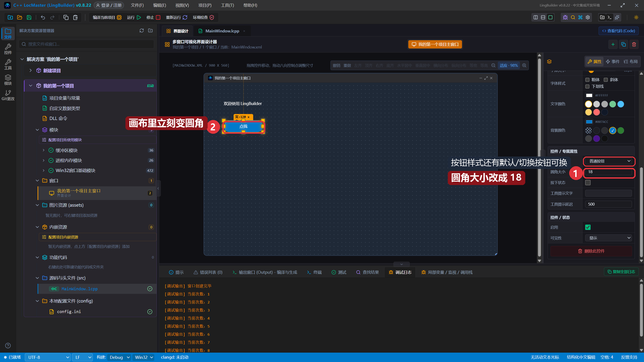Click the red trash window delete icon
The image size is (644, 362).
coord(634,44)
